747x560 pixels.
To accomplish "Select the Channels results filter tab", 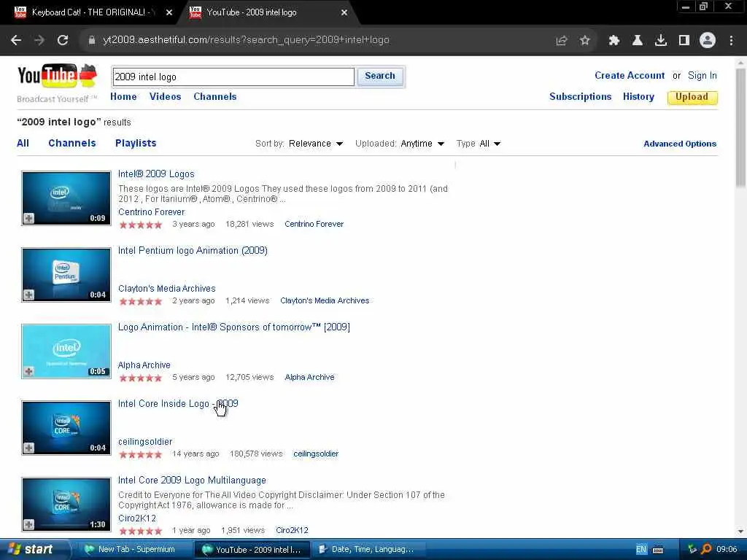I will (72, 144).
